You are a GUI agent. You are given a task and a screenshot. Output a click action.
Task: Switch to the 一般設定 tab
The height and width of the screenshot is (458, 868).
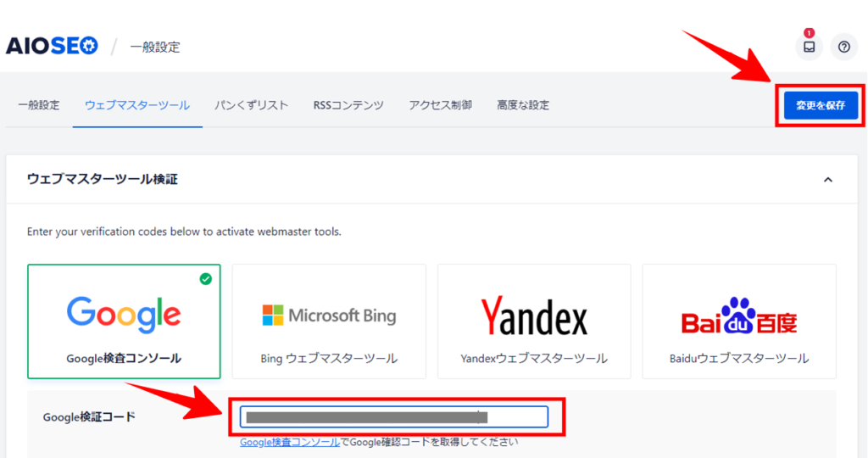click(x=39, y=105)
